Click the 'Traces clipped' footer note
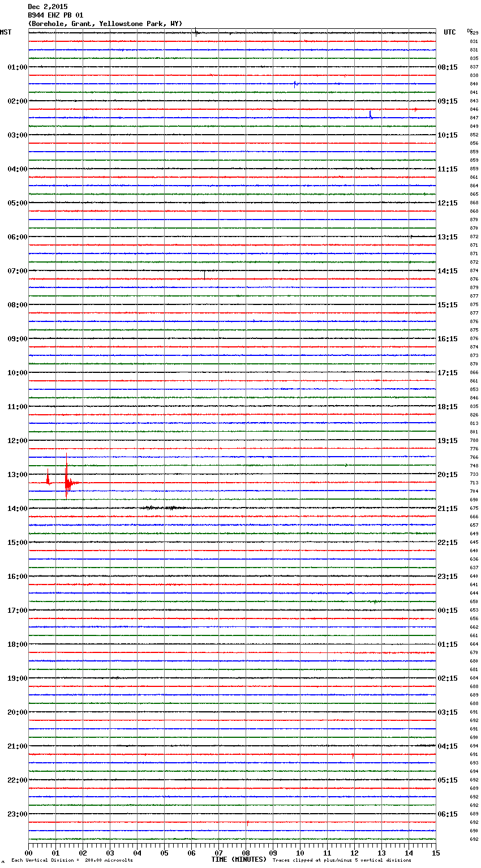481x868 pixels. pos(342,860)
